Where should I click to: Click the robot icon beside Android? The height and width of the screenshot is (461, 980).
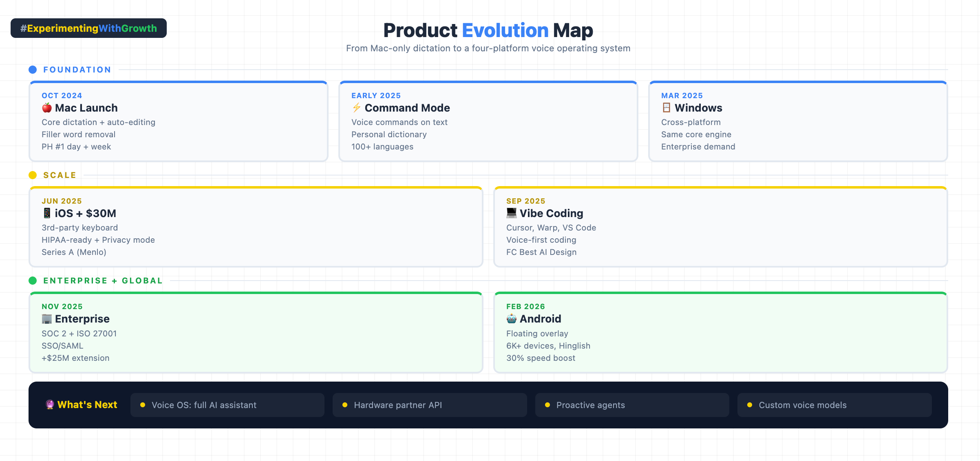click(511, 319)
